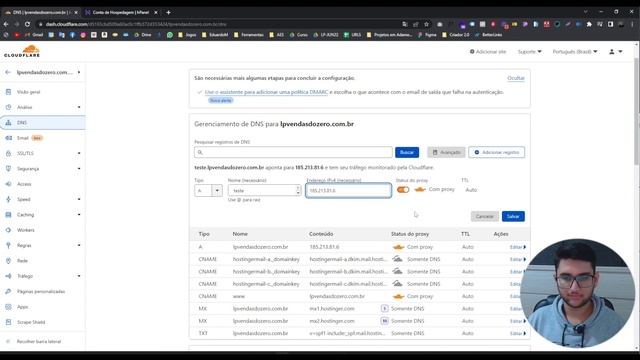Open the Visão geral sidebar icon
The height and width of the screenshot is (360, 640).
[x=9, y=92]
